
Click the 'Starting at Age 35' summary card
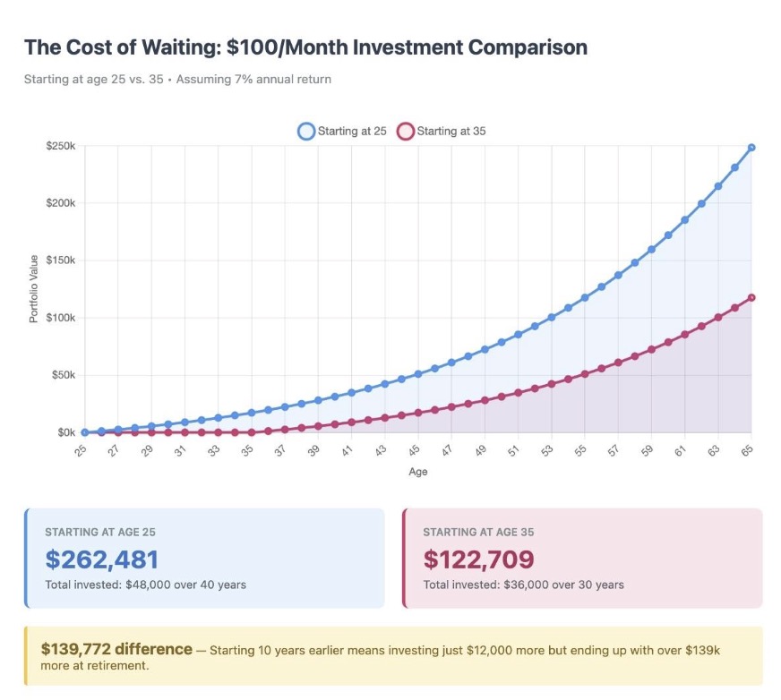coord(583,558)
